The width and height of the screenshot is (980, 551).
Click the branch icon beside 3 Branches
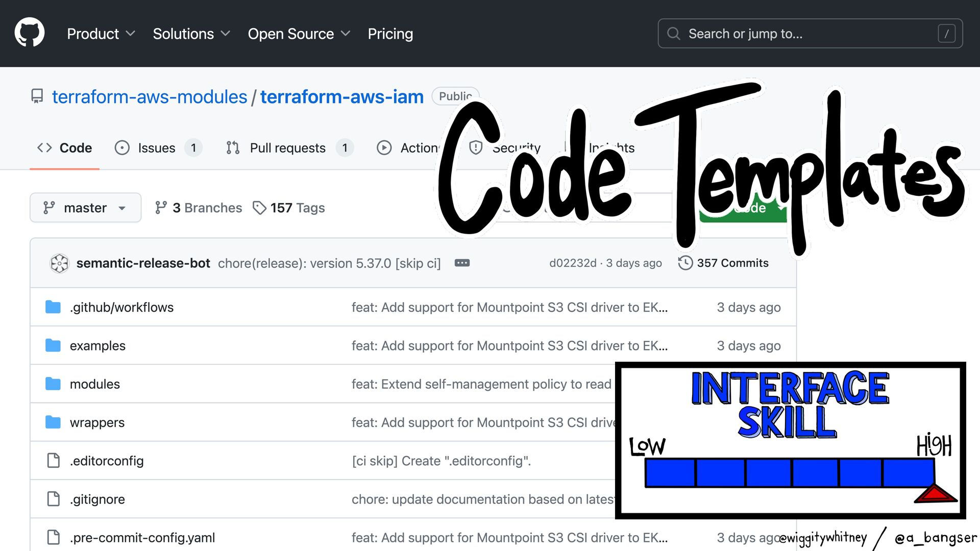pyautogui.click(x=161, y=208)
